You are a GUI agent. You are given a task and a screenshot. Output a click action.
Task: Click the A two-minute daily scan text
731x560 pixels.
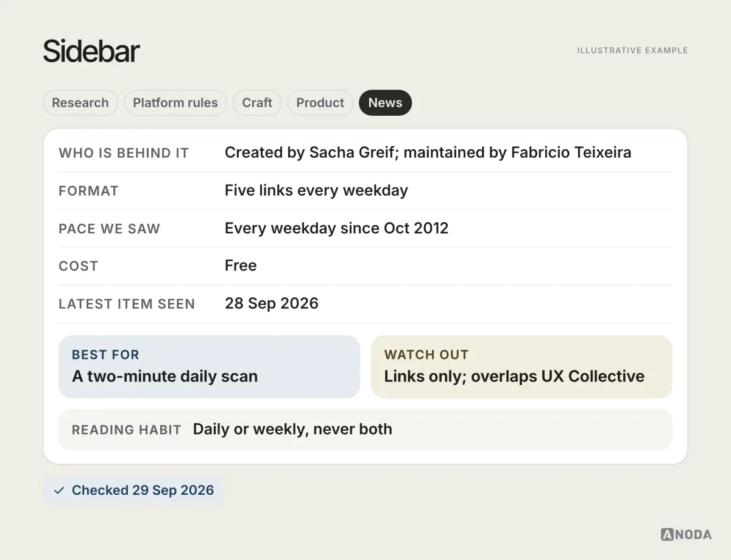coord(164,376)
